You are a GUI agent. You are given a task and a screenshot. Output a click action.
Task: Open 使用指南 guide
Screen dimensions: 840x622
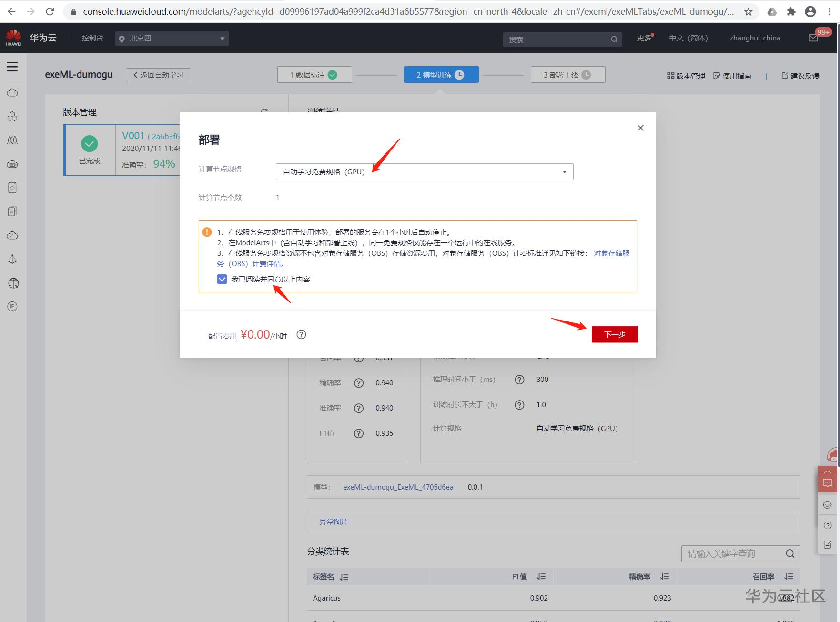(x=732, y=76)
